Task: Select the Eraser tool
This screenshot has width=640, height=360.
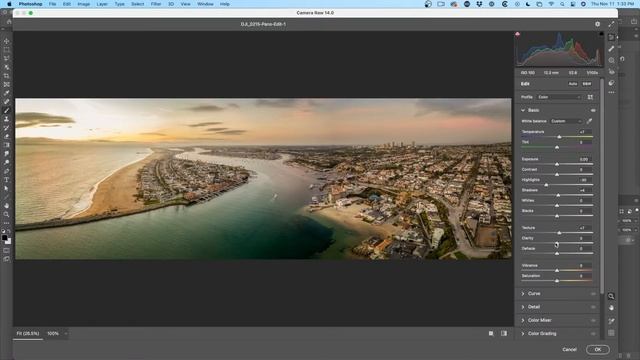Action: click(x=7, y=136)
